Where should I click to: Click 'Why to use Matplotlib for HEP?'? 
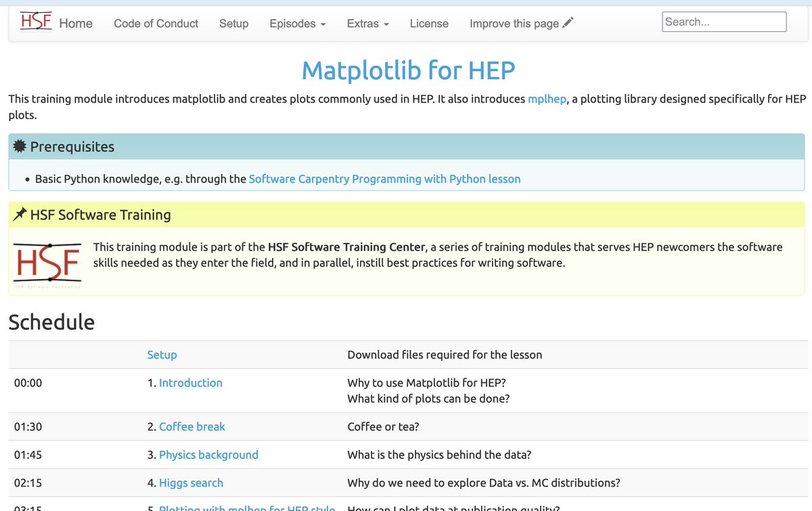click(426, 383)
